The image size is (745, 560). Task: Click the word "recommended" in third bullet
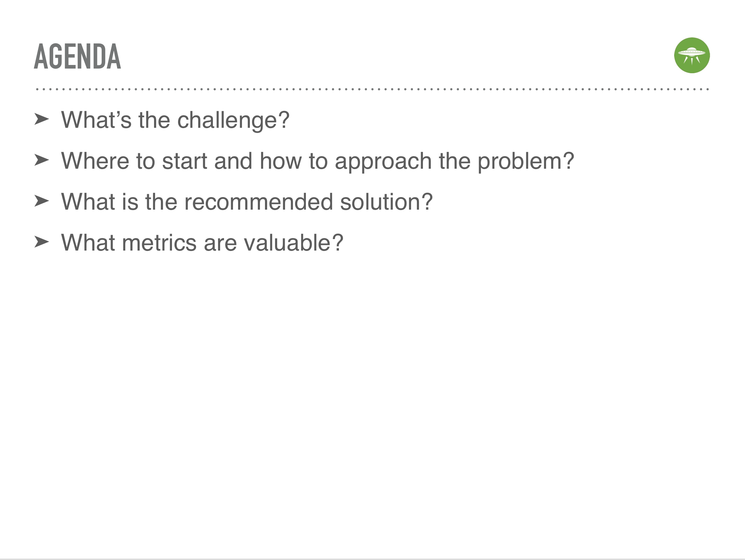(259, 202)
